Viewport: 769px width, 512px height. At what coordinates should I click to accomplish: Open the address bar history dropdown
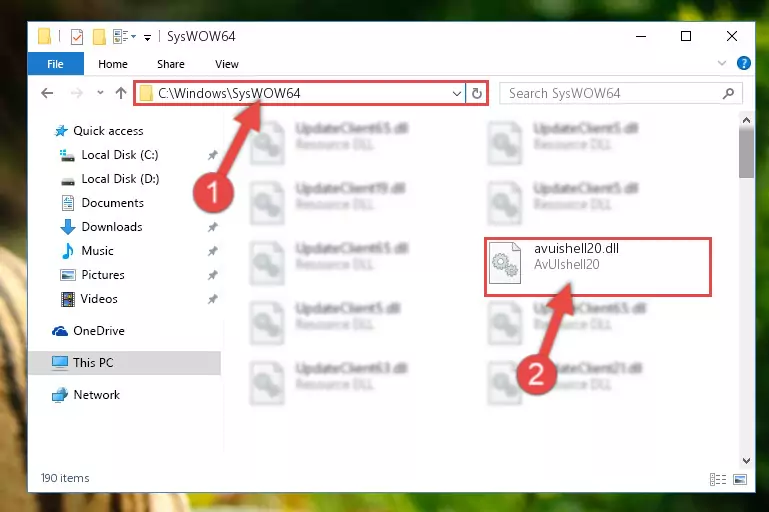[x=457, y=93]
